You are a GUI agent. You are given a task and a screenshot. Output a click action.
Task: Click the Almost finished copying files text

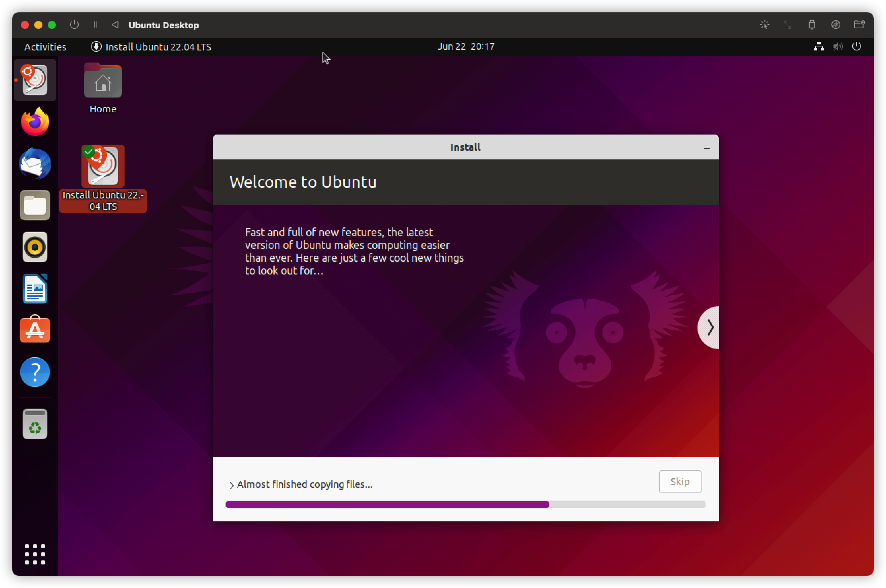click(305, 484)
